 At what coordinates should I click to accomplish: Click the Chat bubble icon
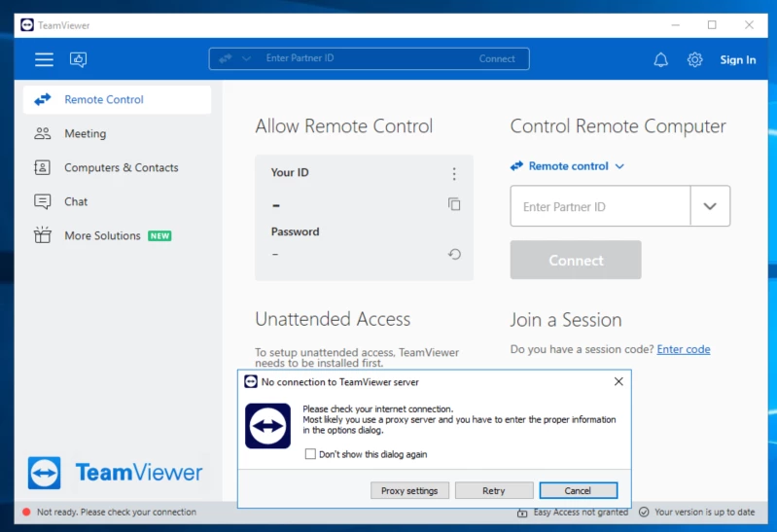pos(42,201)
